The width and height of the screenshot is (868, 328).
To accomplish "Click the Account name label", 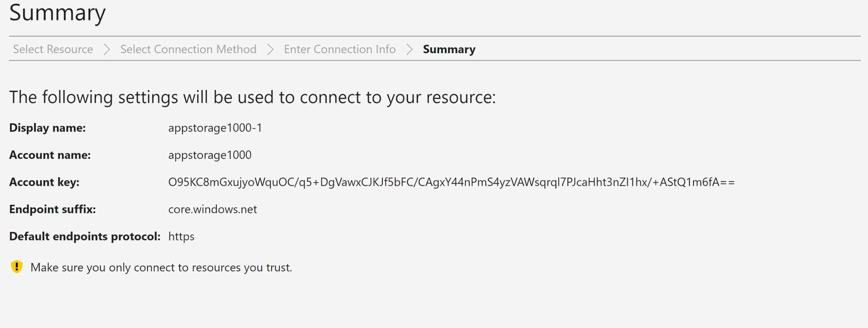I will (50, 155).
